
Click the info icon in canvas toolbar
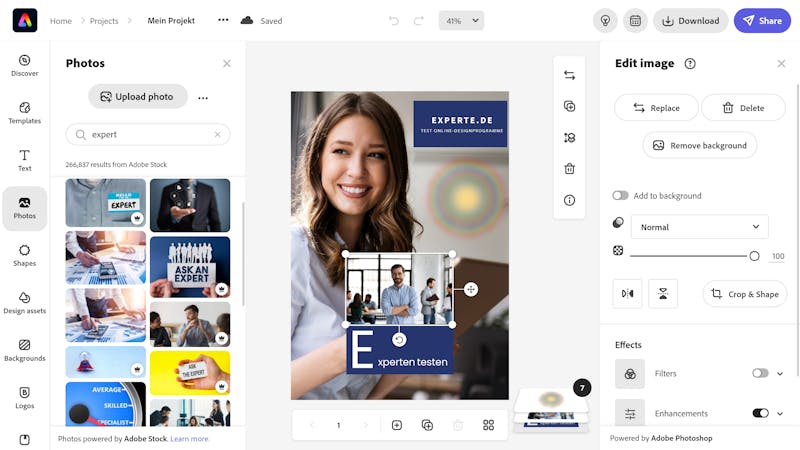tap(569, 200)
